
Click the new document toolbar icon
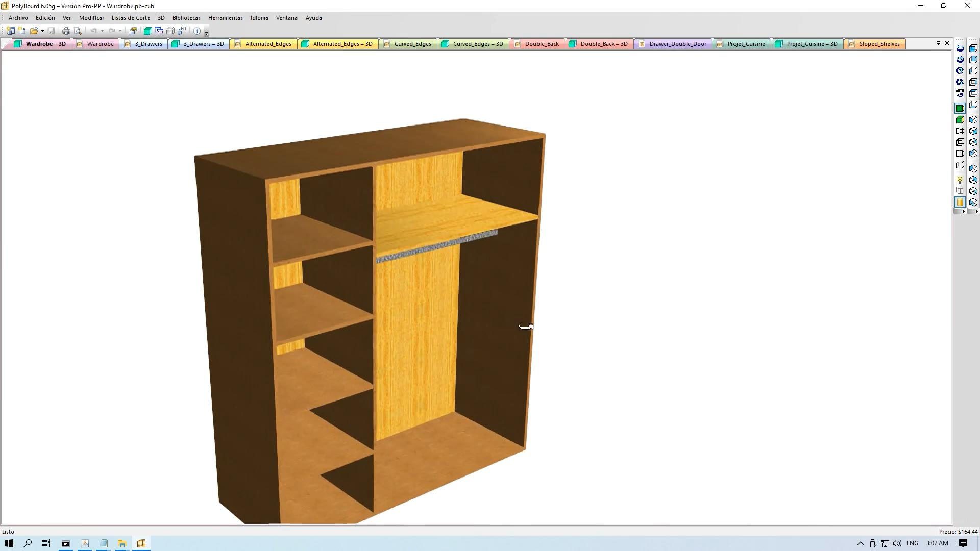[22, 31]
